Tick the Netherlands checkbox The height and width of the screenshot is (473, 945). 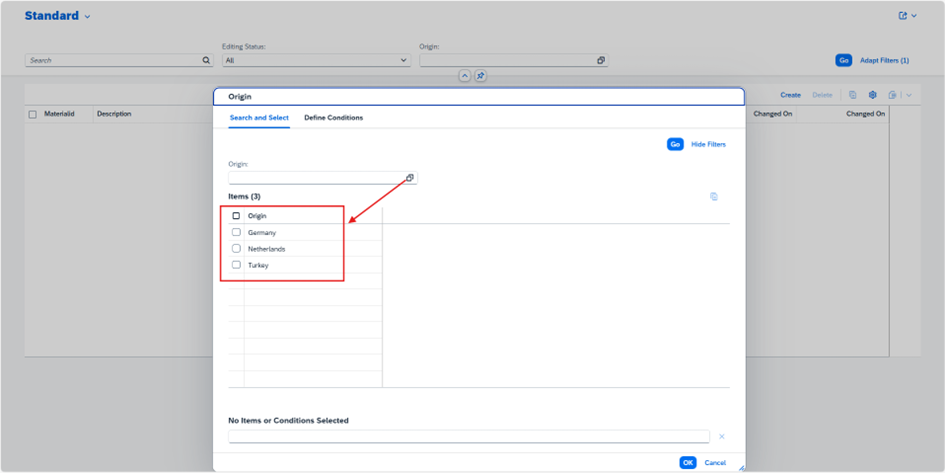coord(236,248)
